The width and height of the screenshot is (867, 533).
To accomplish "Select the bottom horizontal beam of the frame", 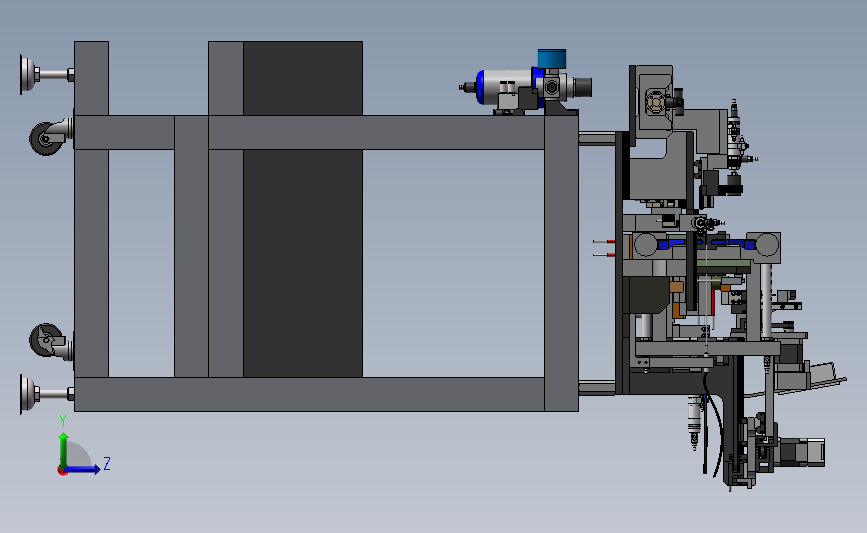I will coord(309,394).
